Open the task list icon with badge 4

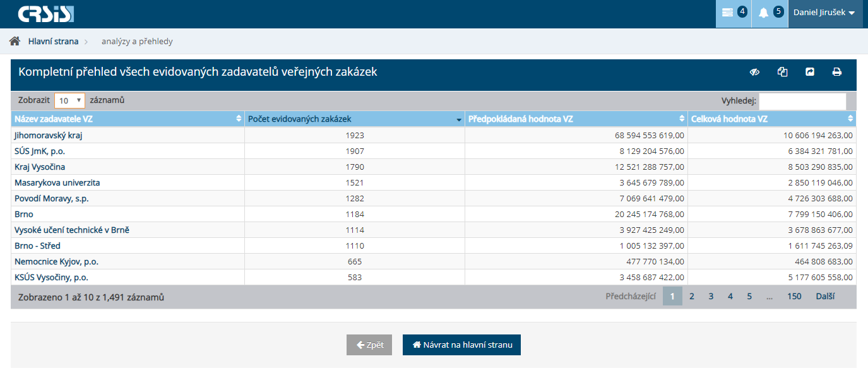[733, 13]
